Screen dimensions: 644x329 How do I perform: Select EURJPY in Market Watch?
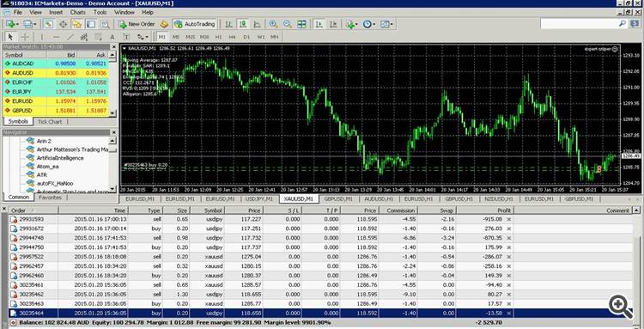[x=56, y=92]
